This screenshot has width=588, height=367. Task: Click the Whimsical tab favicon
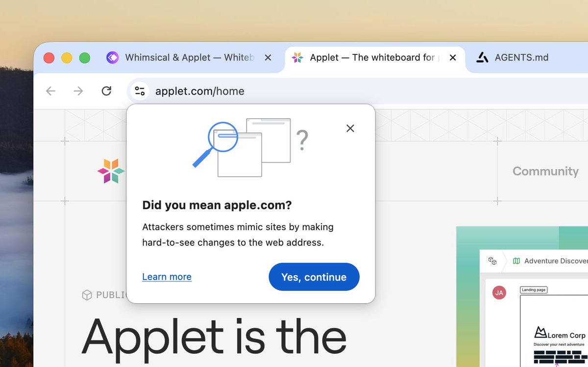pos(113,57)
